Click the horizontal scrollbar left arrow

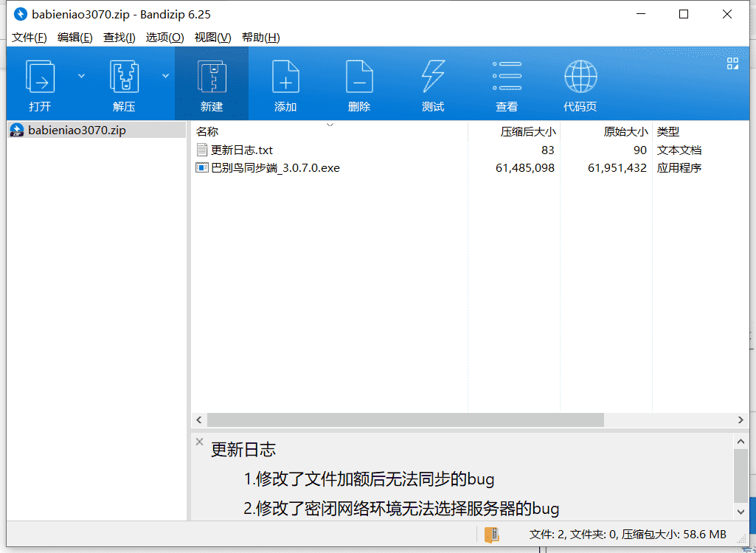click(199, 420)
